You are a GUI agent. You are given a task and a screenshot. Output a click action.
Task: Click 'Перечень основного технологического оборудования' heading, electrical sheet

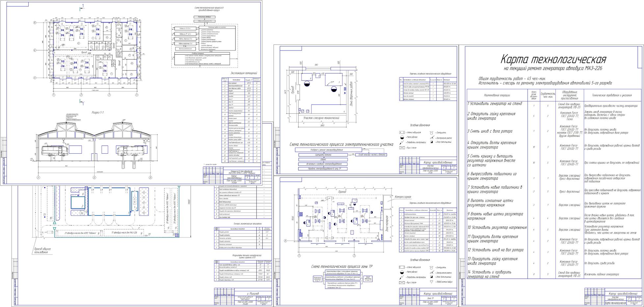[430, 74]
